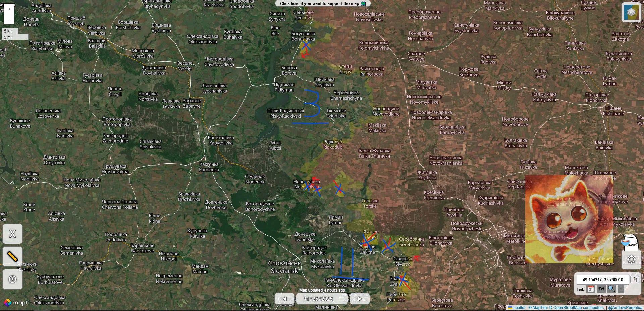Viewport: 644px width, 311px height.
Task: Open the Leaflet attribution link
Action: click(x=517, y=308)
